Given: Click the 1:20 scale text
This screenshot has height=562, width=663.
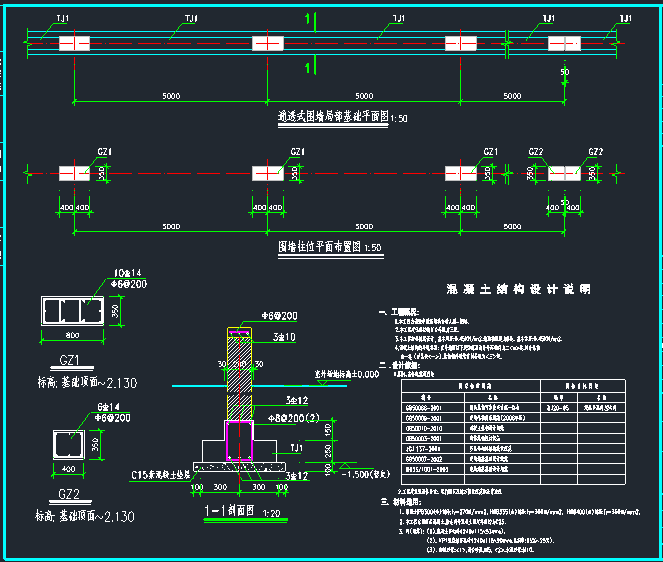Looking at the screenshot, I should [271, 513].
